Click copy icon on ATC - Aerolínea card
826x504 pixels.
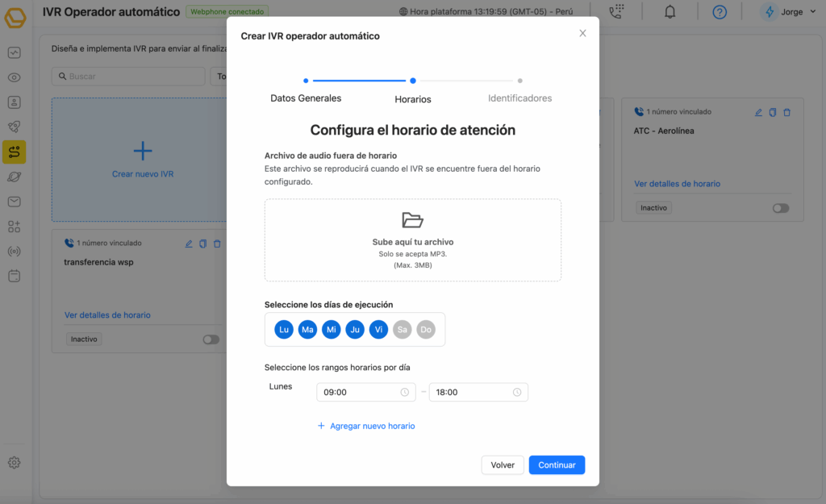tap(773, 112)
